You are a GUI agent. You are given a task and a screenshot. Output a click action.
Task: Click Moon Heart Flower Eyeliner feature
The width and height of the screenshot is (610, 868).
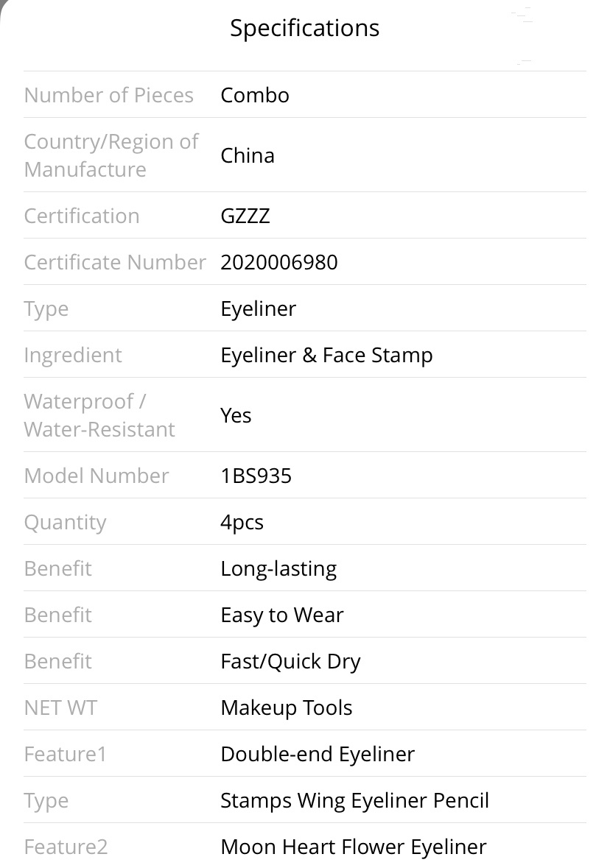354,847
